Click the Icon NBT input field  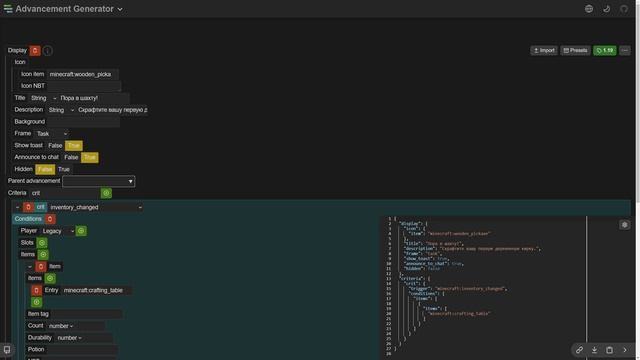(84, 86)
